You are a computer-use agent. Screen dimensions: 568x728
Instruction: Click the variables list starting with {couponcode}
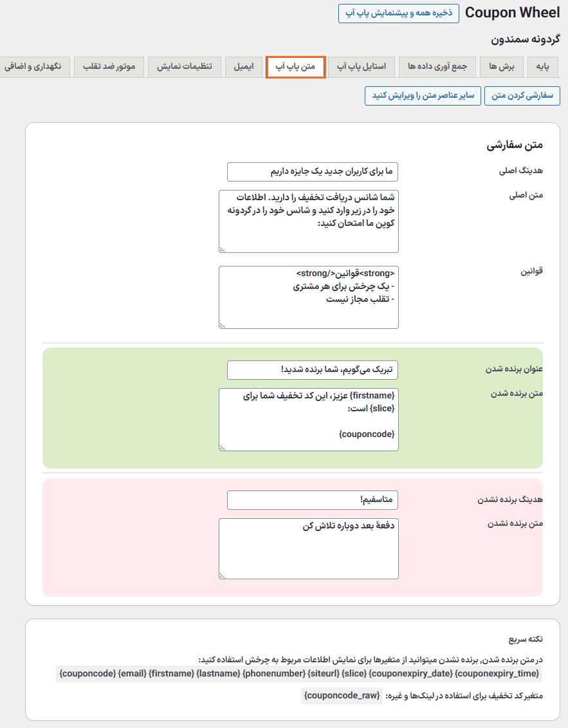299,673
